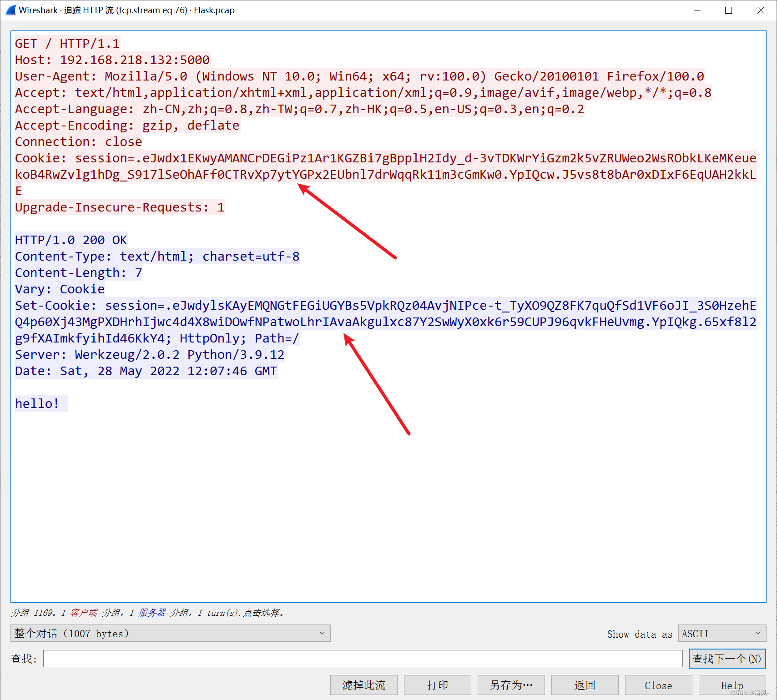Click the 客户端 client packet link

(x=84, y=613)
